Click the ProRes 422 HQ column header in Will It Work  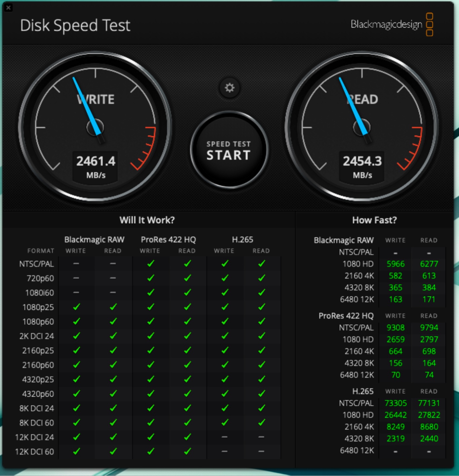tap(168, 240)
